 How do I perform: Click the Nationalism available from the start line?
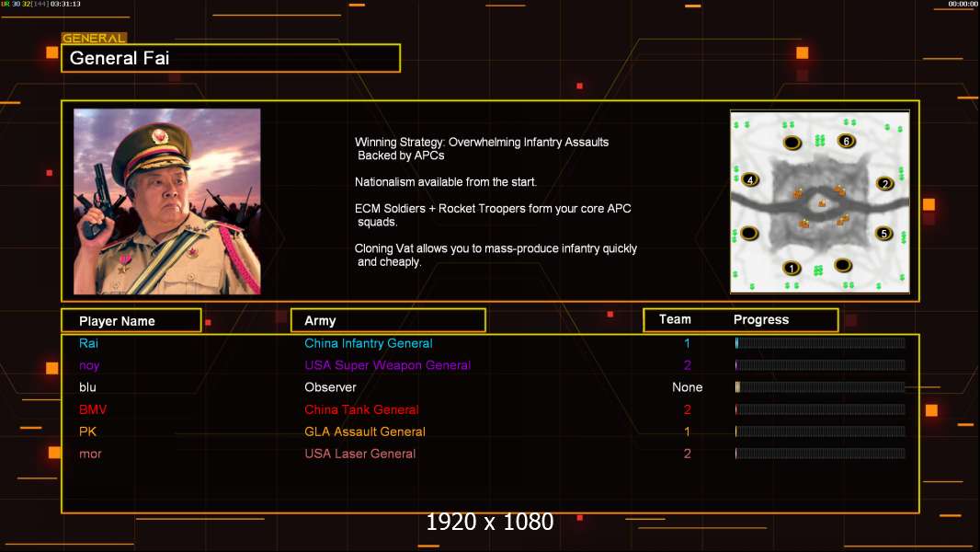click(x=446, y=182)
